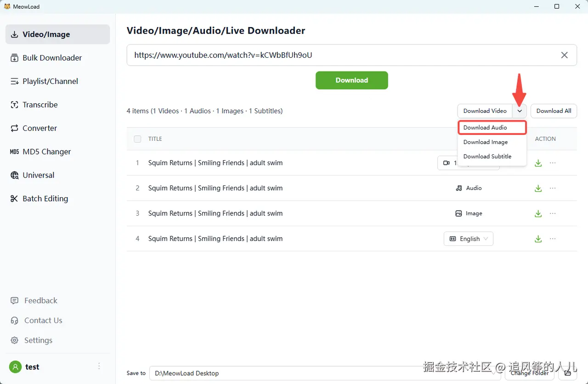Click row 2 title Squim Returns
The image size is (588, 384).
coord(215,188)
